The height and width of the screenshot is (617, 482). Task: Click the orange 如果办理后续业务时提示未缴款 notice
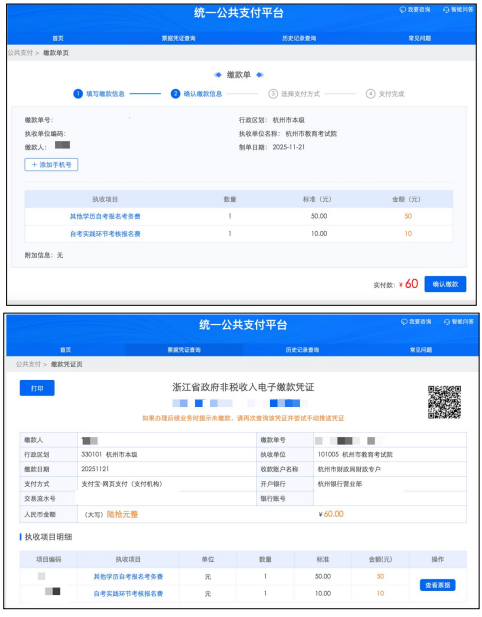[243, 418]
